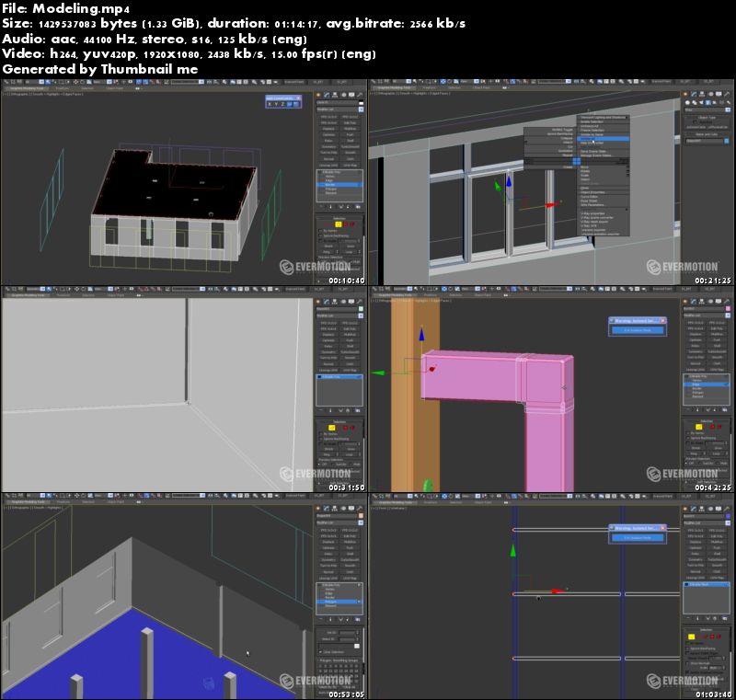Enable By Vertex checkbox in 00:10:40 thumbnail
Viewport: 736px width, 700px height.
(x=320, y=231)
